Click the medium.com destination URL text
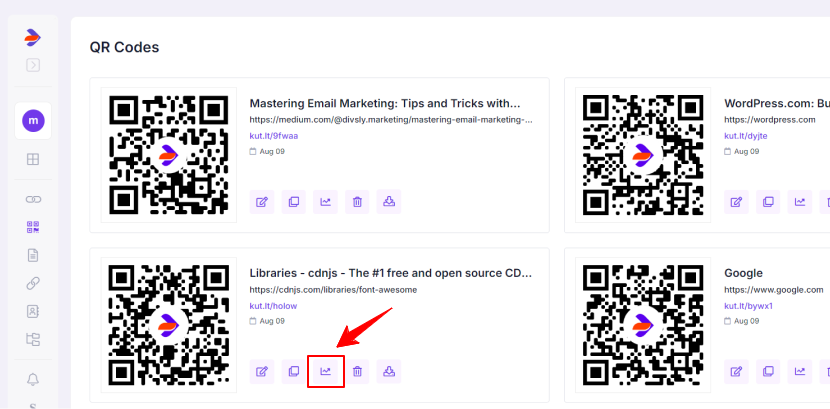 391,120
